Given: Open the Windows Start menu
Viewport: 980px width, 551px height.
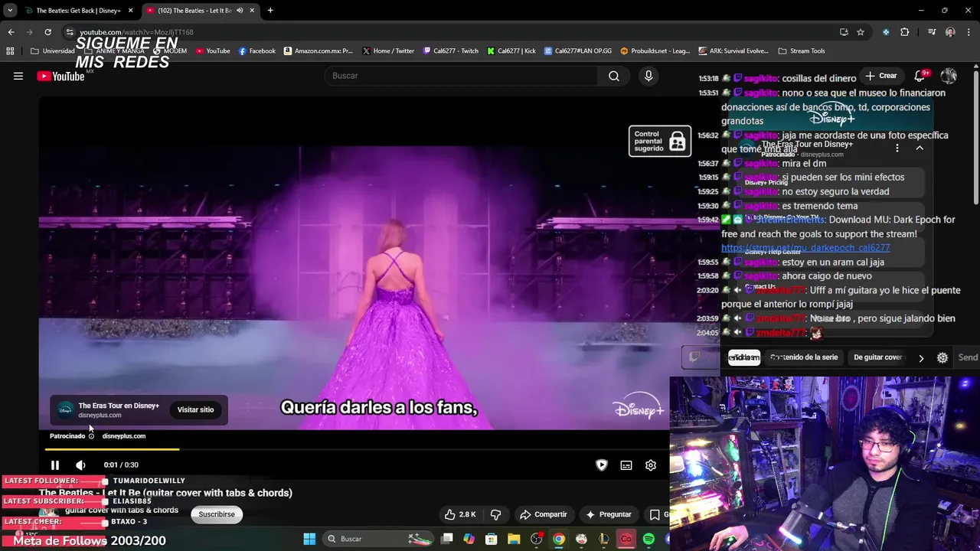Looking at the screenshot, I should coord(309,539).
